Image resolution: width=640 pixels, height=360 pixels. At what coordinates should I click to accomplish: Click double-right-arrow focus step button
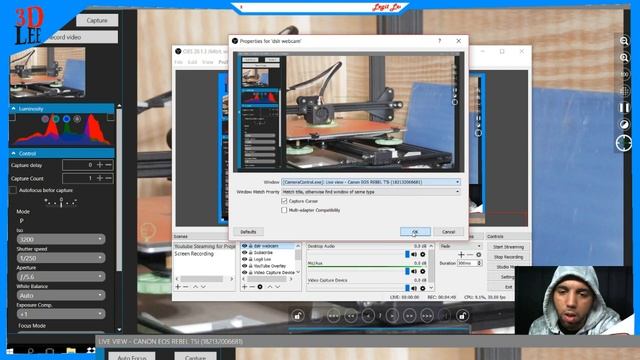pos(409,316)
